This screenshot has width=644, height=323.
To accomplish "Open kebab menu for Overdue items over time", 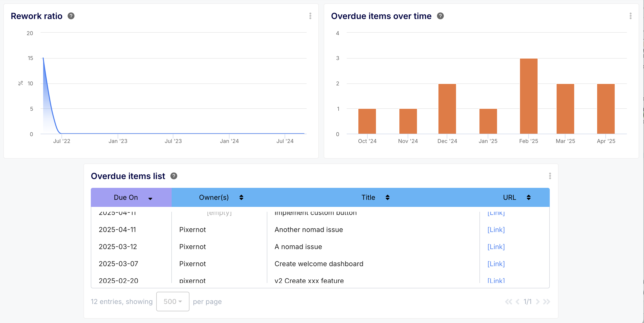I will 631,16.
